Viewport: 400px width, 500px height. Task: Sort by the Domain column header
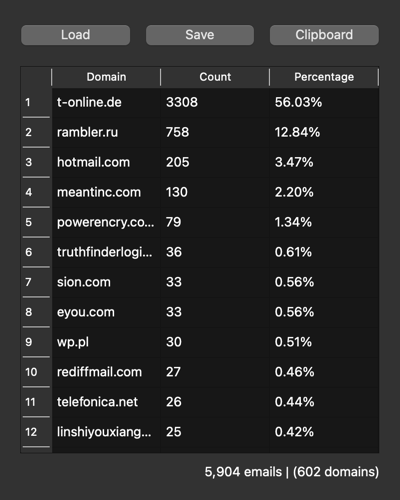pos(106,77)
